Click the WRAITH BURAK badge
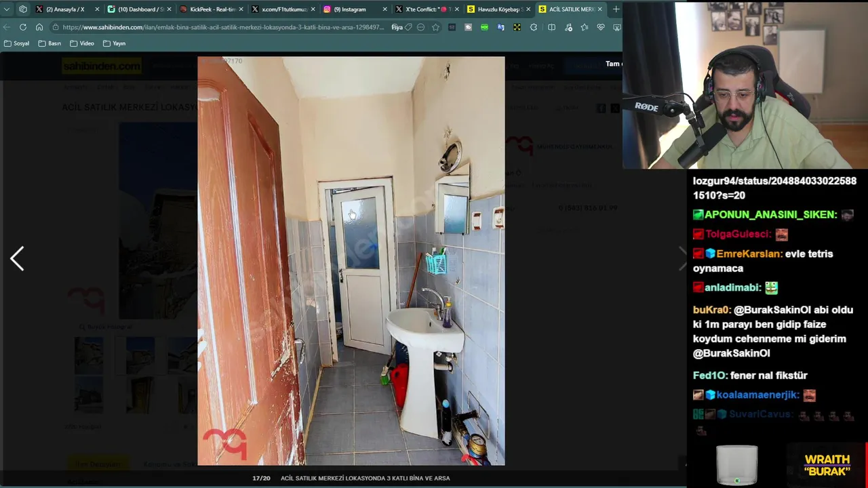Image resolution: width=868 pixels, height=488 pixels. point(827,465)
